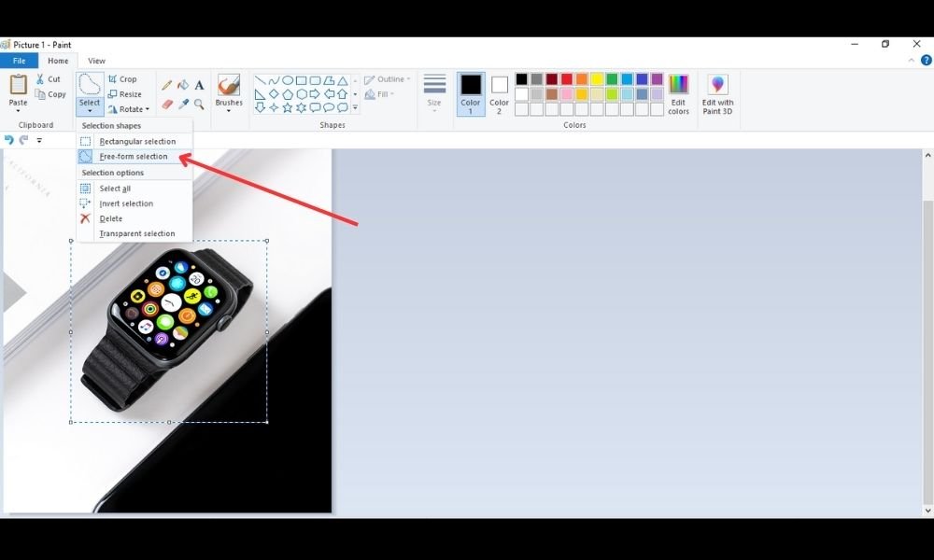Choose the Hexagon shape

pos(302,94)
